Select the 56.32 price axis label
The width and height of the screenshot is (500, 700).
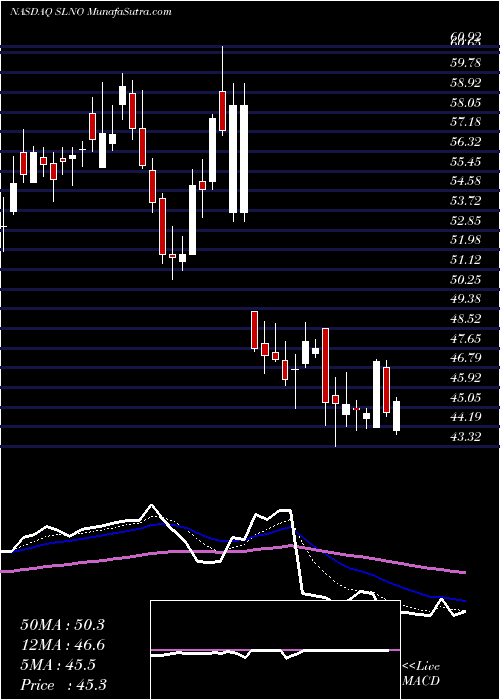pyautogui.click(x=466, y=142)
